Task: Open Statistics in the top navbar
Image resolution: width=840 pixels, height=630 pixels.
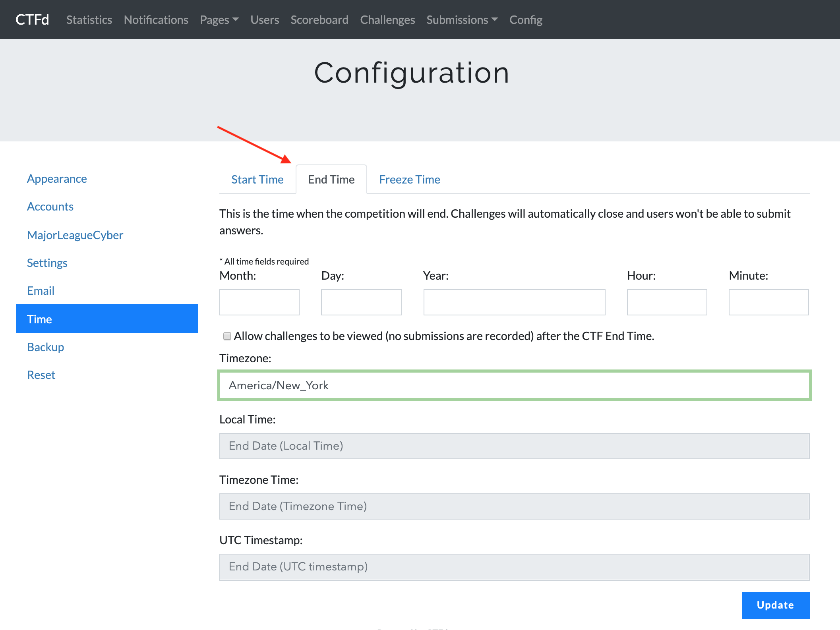Action: tap(89, 20)
